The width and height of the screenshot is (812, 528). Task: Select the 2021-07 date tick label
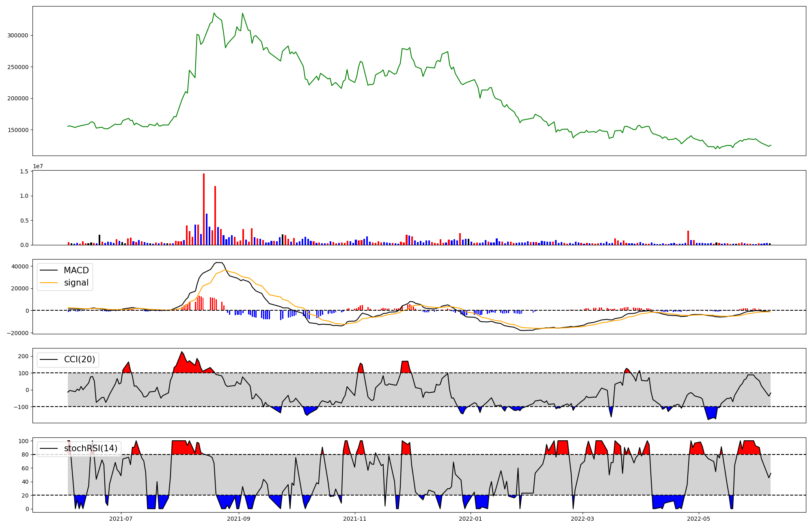tap(121, 519)
